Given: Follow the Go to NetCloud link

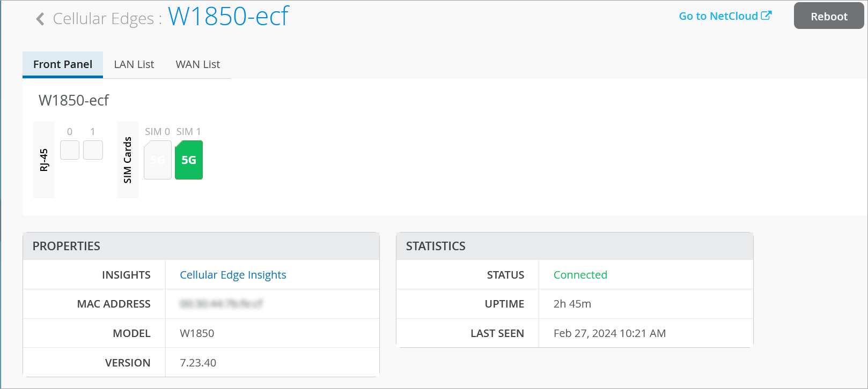Looking at the screenshot, I should click(x=718, y=16).
